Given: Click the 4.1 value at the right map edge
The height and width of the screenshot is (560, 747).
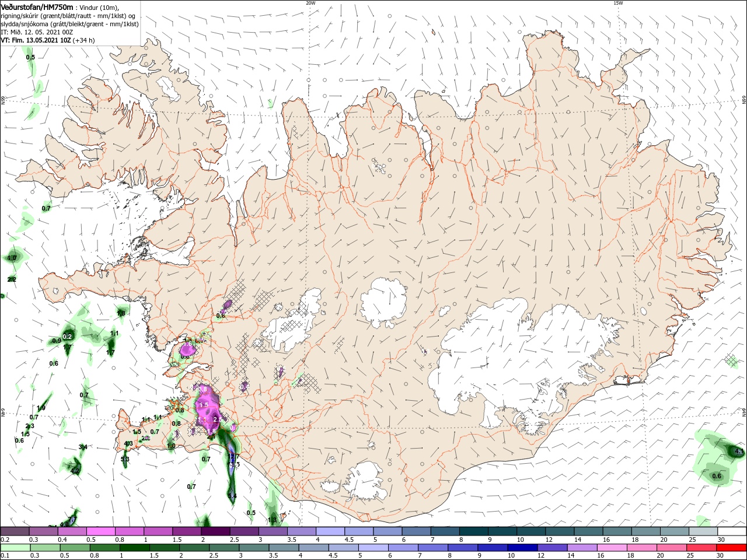Looking at the screenshot, I should pyautogui.click(x=739, y=452).
